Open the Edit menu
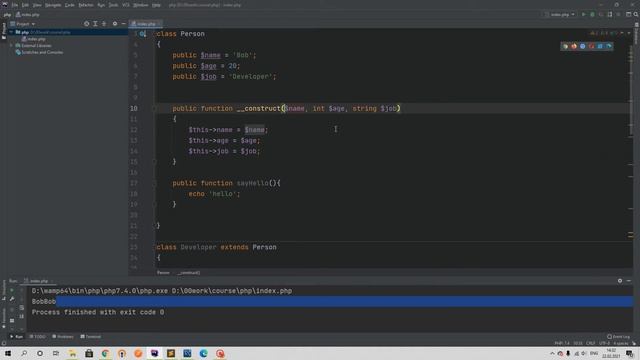This screenshot has height=360, width=640. [25, 5]
